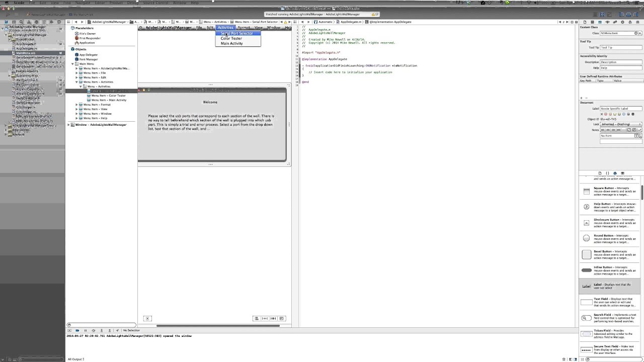This screenshot has width=644, height=362.
Task: Expand Menu Item – Help node
Action: click(x=76, y=118)
